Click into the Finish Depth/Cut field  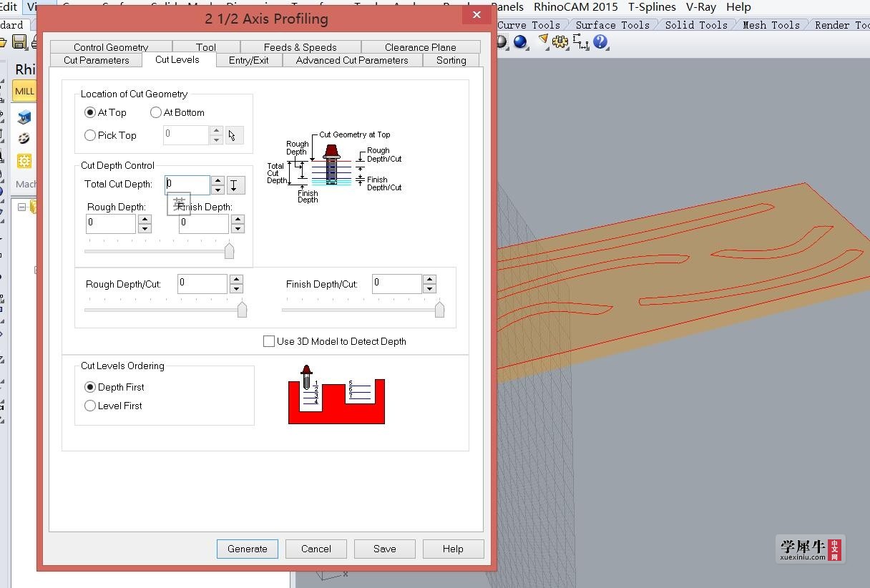coord(397,284)
